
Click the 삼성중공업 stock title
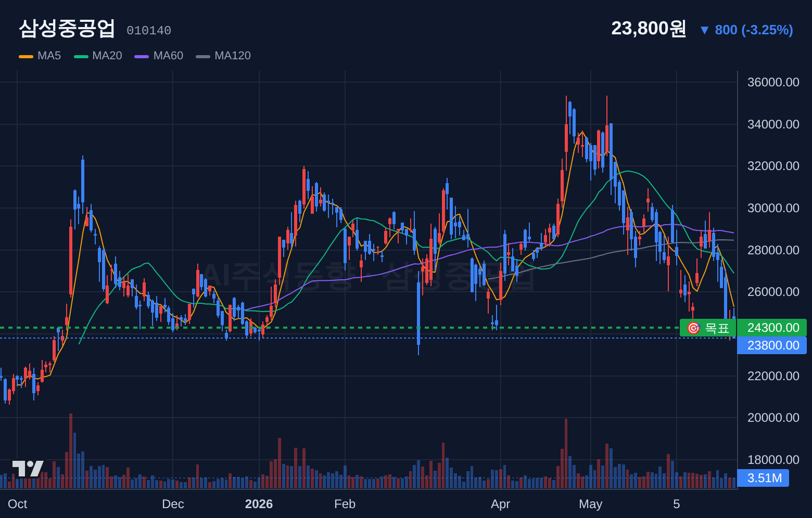point(67,29)
